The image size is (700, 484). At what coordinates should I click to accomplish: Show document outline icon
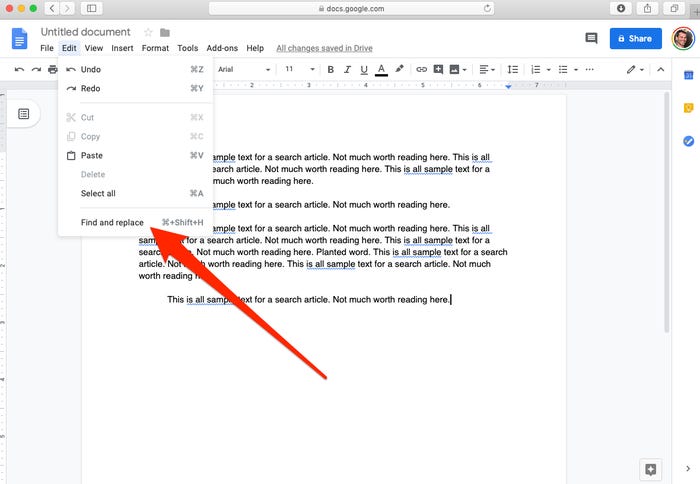point(24,114)
